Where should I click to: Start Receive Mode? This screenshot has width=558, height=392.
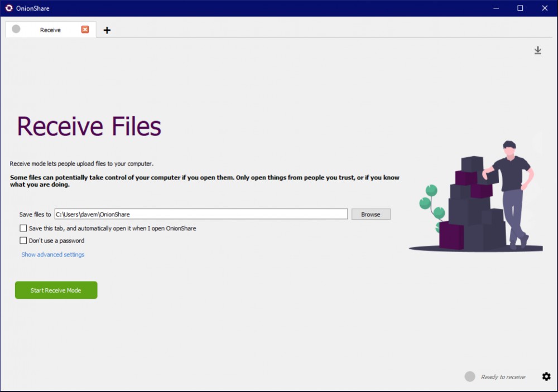pyautogui.click(x=56, y=291)
